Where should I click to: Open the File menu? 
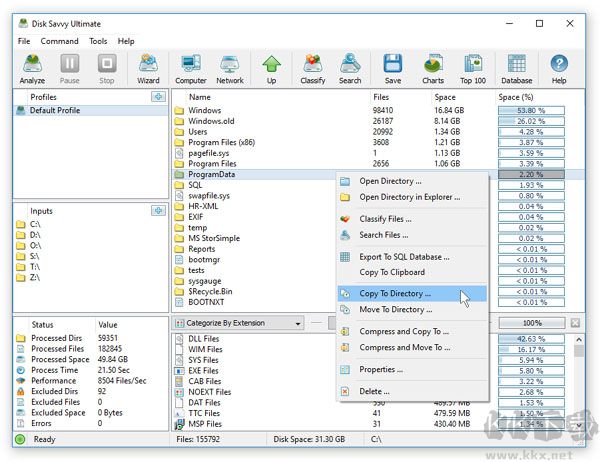(24, 41)
